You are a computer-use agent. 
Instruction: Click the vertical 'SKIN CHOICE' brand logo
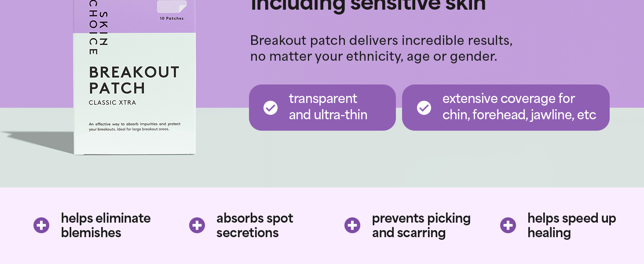pyautogui.click(x=98, y=33)
